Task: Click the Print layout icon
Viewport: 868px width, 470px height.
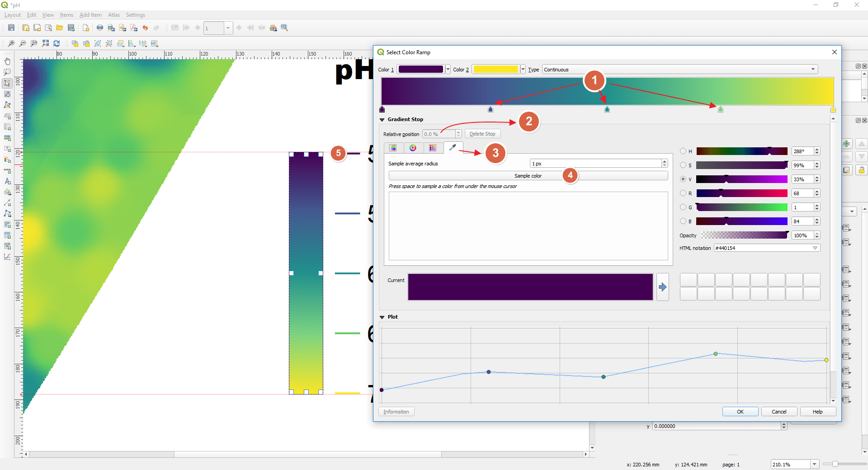Action: pos(99,28)
